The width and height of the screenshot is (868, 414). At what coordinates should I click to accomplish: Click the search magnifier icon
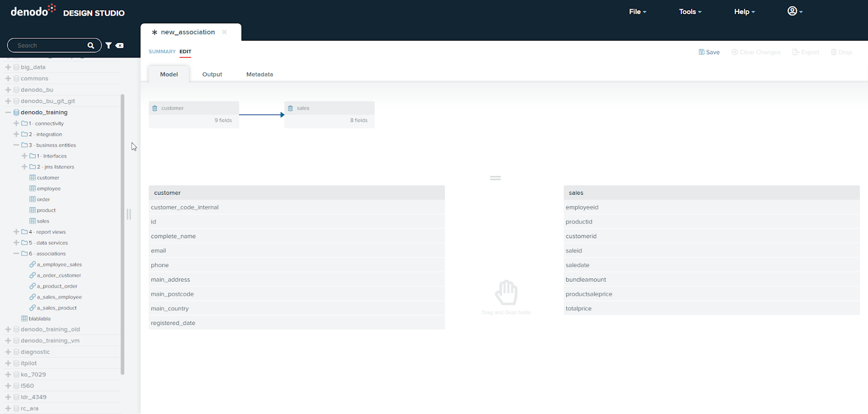tap(91, 46)
